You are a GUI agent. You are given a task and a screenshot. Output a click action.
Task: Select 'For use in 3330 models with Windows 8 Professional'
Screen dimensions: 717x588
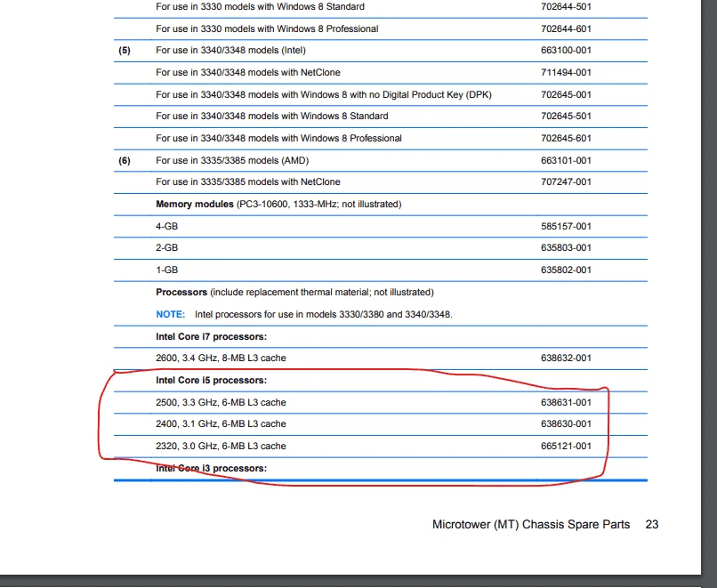coord(267,28)
